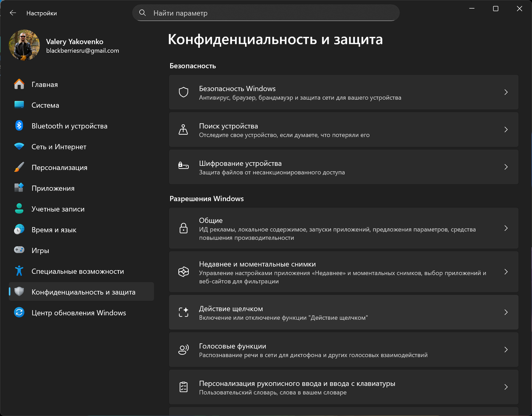The width and height of the screenshot is (532, 416).
Task: Click the 'Настройки' window title text
Action: point(42,13)
